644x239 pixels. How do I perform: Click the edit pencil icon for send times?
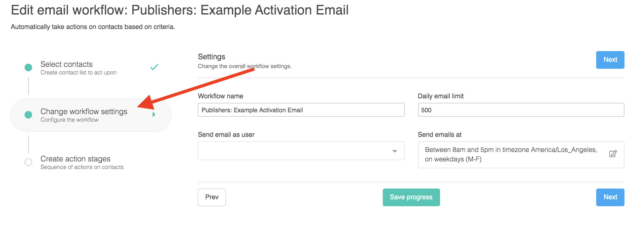click(x=613, y=154)
